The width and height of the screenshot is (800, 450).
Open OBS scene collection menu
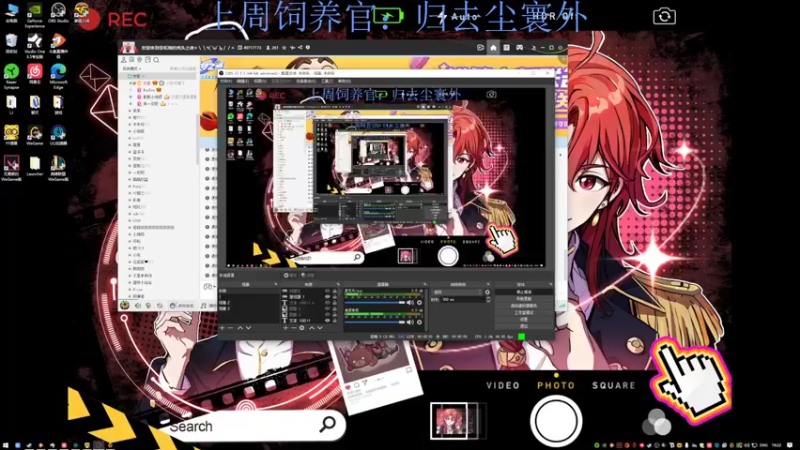coord(306,81)
